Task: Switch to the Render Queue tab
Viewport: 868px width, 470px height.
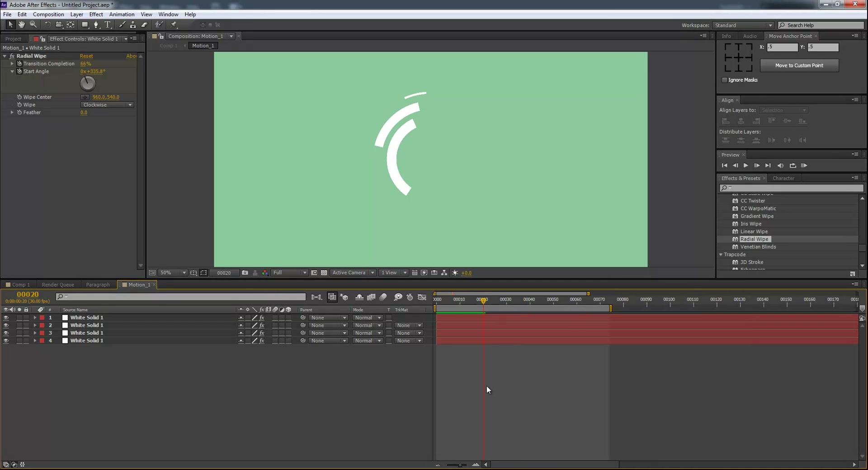Action: pos(58,285)
